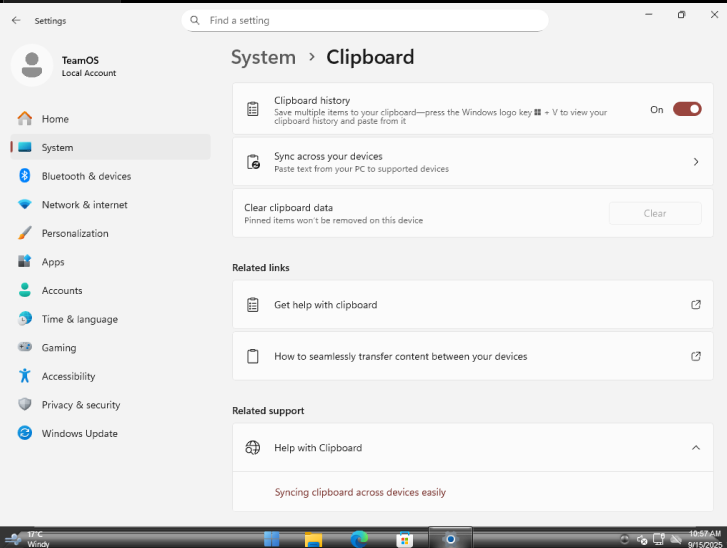727x548 pixels.
Task: Click the network tray icon
Action: click(x=659, y=539)
